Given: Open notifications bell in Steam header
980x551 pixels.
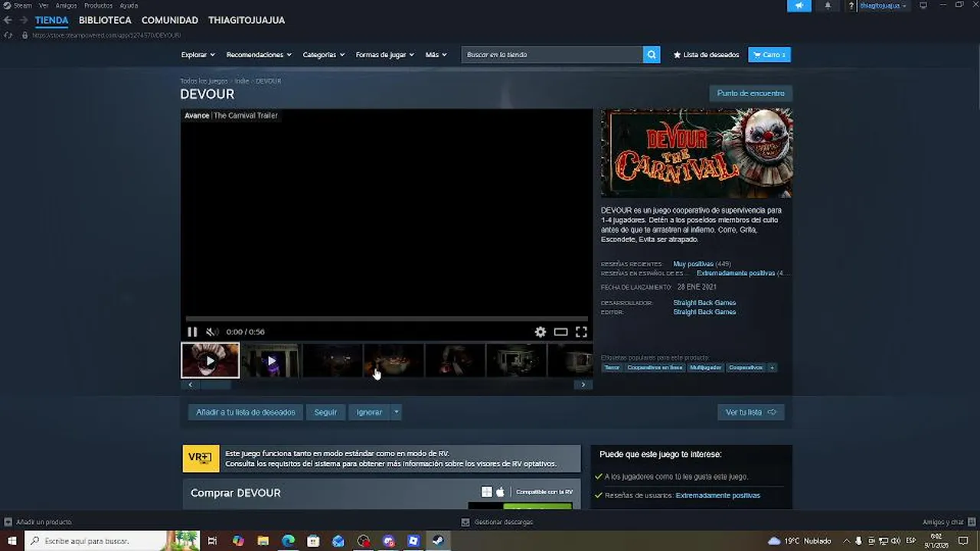Looking at the screenshot, I should point(828,5).
